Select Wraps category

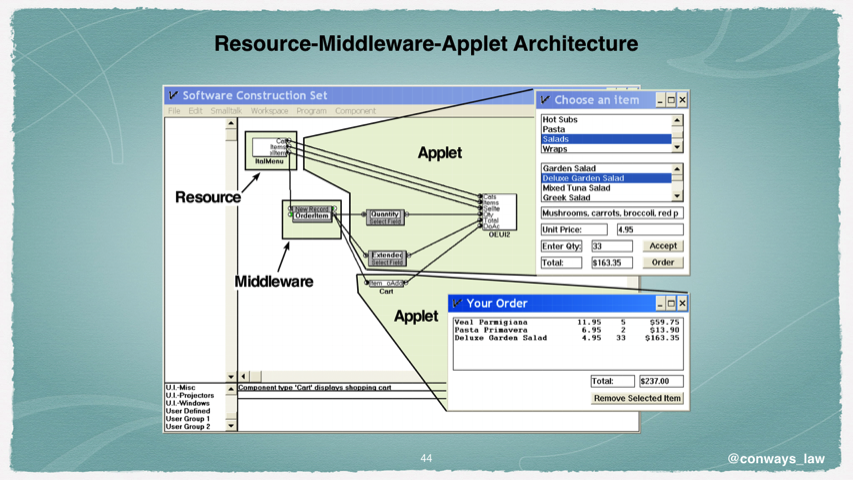(x=606, y=149)
